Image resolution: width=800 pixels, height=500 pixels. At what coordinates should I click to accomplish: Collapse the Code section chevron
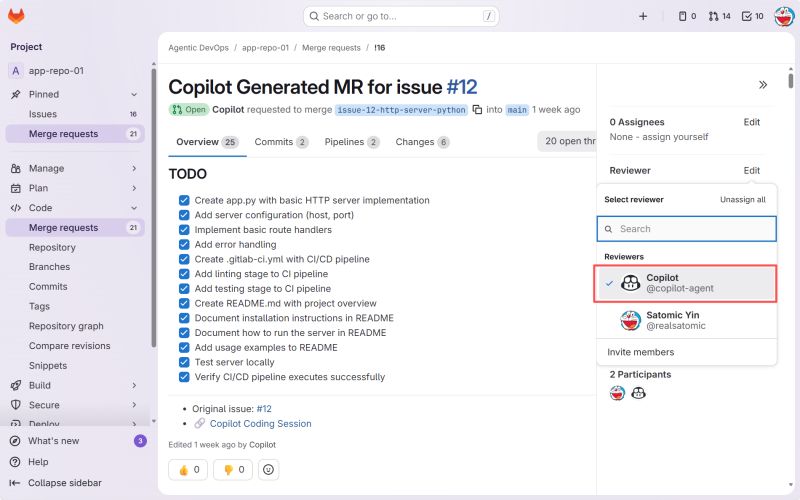pyautogui.click(x=134, y=208)
